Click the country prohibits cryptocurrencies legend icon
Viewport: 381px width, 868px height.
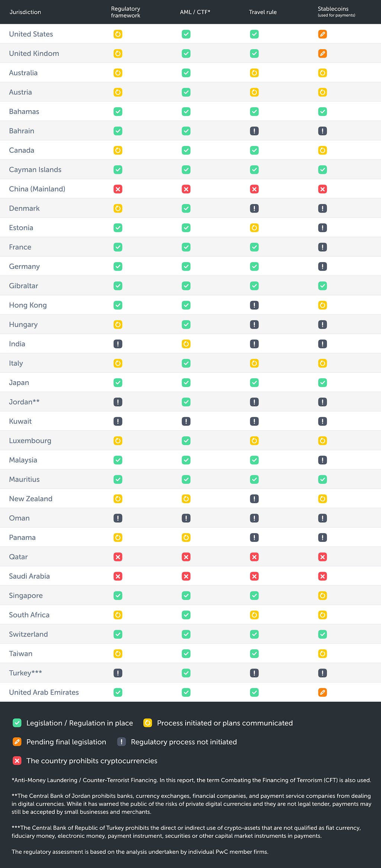pos(17,761)
